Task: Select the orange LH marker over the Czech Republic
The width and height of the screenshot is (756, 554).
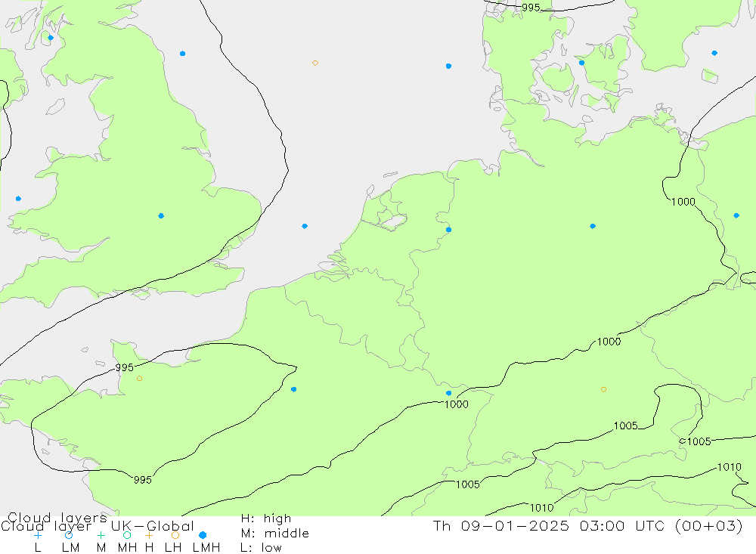Action: pos(603,389)
